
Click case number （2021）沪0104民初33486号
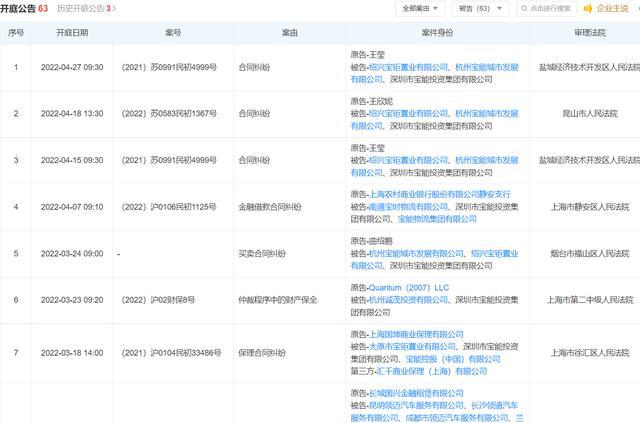pos(171,353)
